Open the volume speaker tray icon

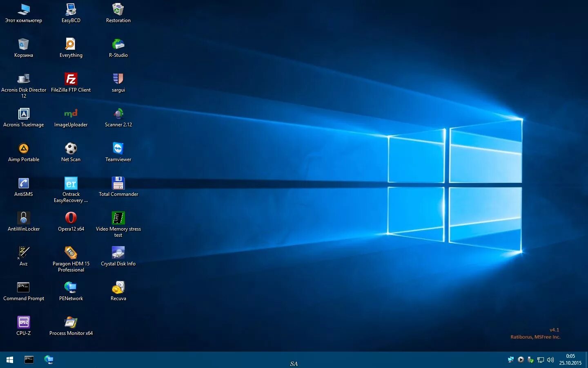[x=550, y=360]
